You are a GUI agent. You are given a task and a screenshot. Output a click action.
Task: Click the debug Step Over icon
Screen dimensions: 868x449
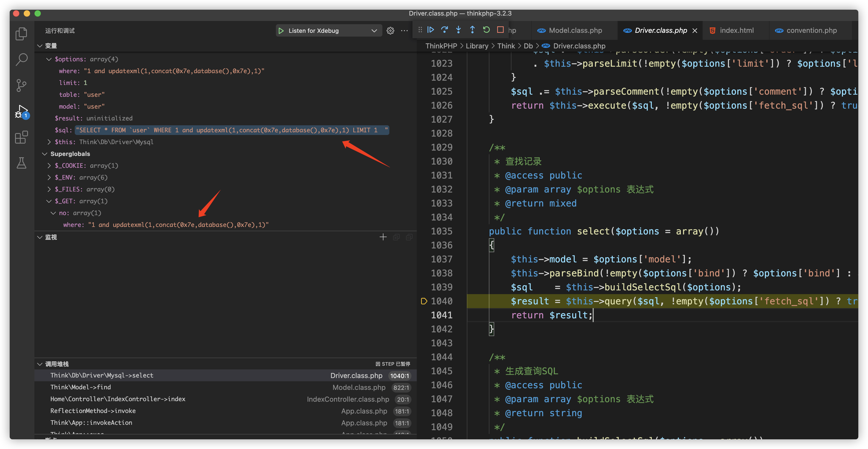444,30
